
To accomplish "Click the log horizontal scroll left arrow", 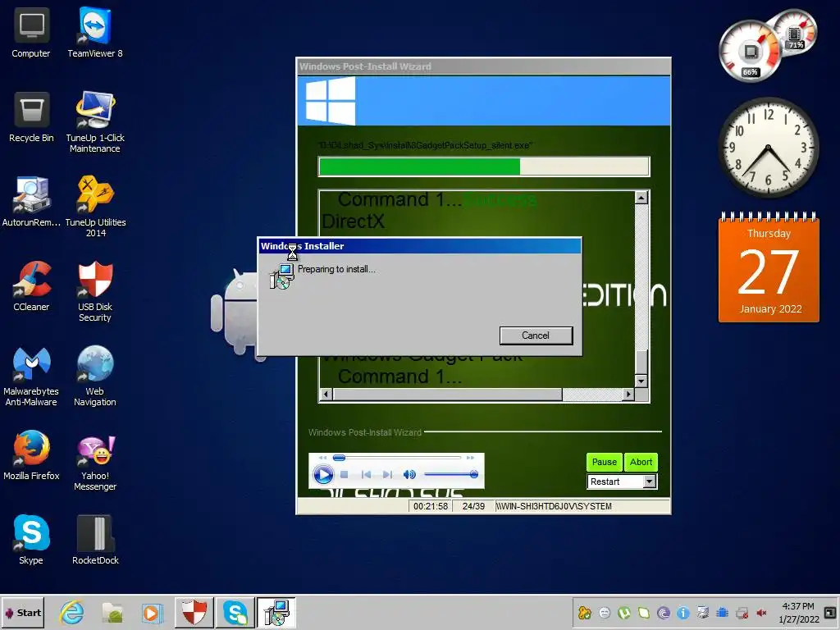I will pyautogui.click(x=326, y=395).
